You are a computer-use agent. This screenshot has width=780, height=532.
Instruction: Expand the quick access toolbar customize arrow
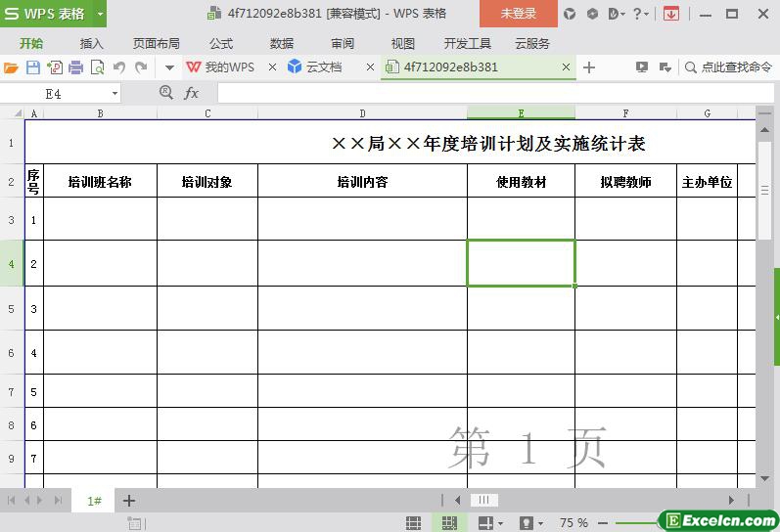click(x=168, y=67)
